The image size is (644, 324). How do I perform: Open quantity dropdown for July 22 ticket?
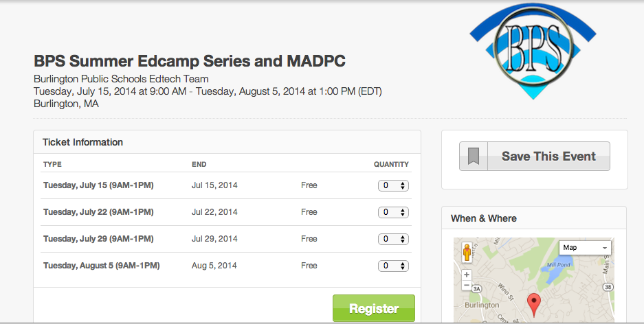pos(394,212)
